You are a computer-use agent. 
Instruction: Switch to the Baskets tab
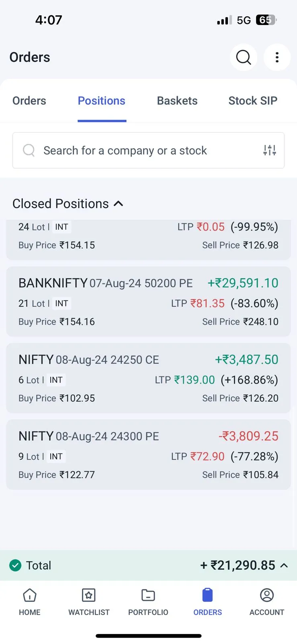(177, 101)
